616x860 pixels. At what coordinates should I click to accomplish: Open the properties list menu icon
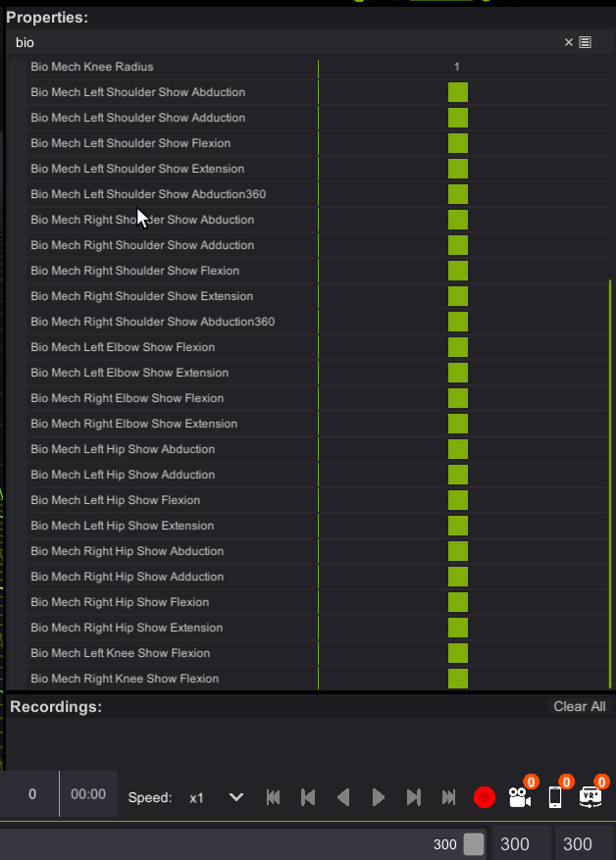tap(586, 42)
